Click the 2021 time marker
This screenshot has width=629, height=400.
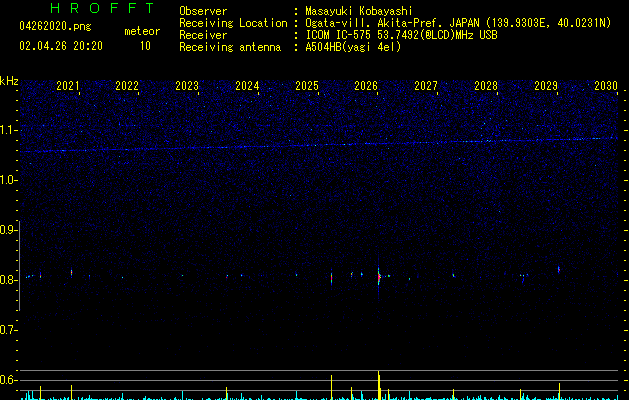68,86
